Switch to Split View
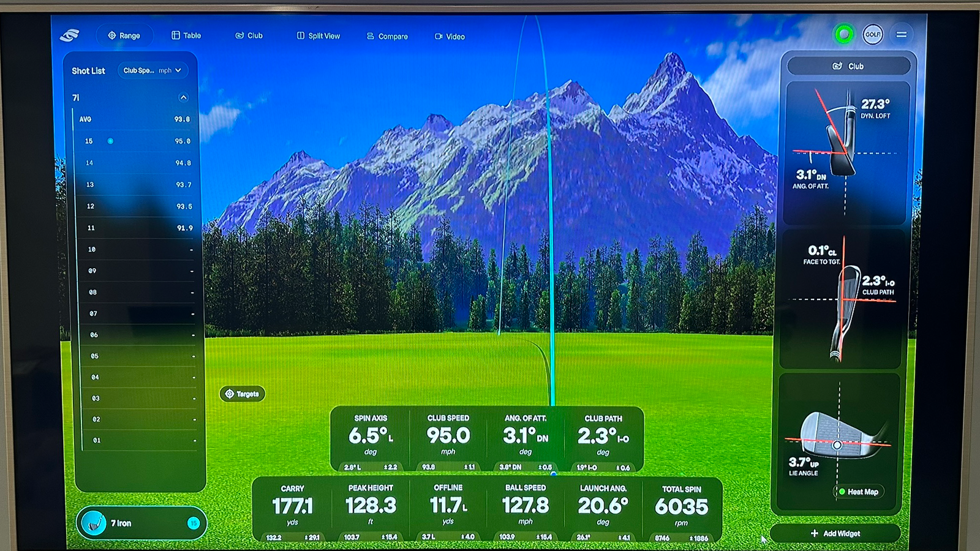This screenshot has height=551, width=980. 318,36
